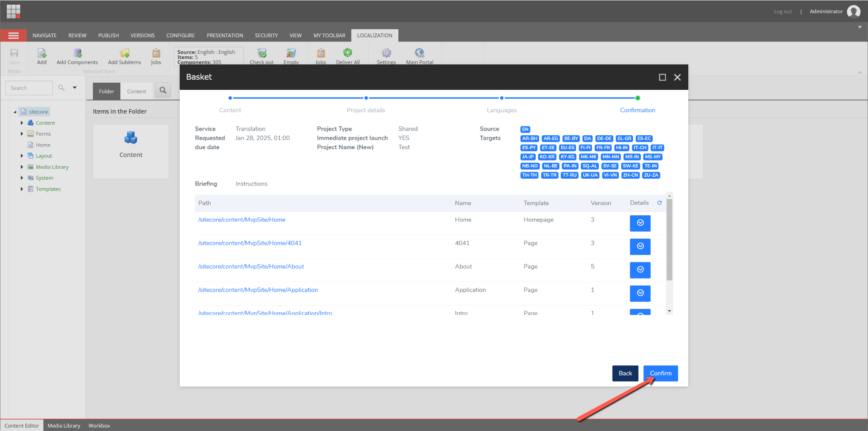Click the EN source language badge

525,129
